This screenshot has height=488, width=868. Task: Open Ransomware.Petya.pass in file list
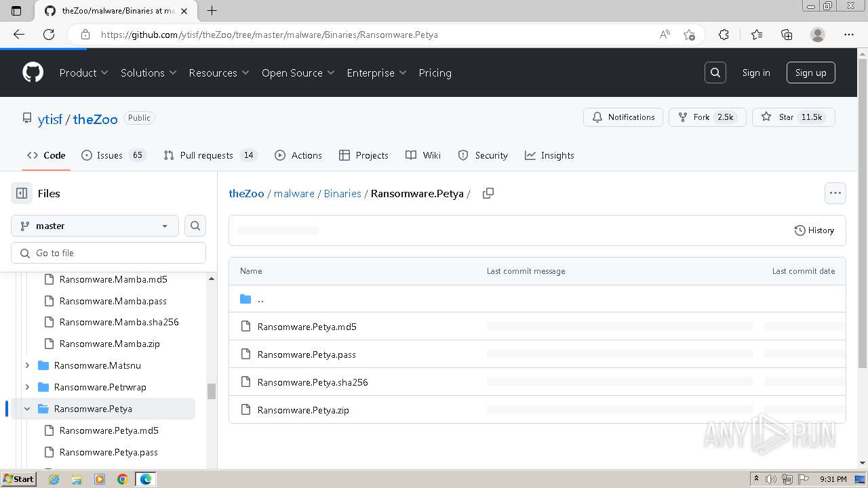pos(307,354)
